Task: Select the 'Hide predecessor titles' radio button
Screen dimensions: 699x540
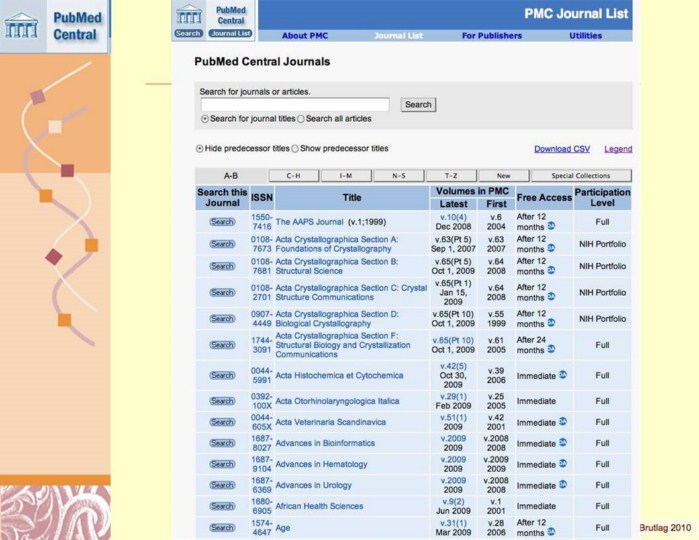Action: [x=199, y=149]
